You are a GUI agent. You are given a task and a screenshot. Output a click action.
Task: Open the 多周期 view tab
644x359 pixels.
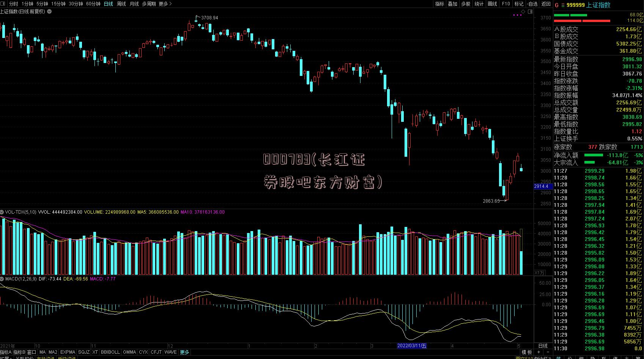click(x=149, y=4)
